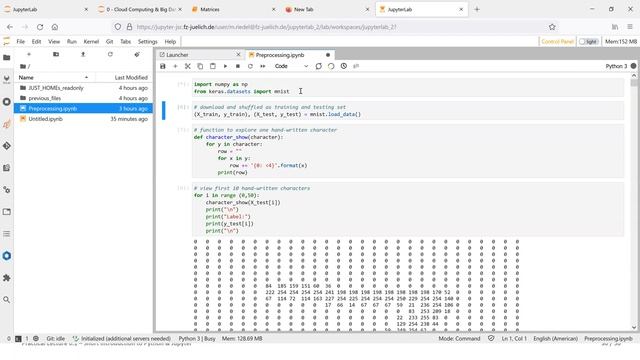Image resolution: width=640 pixels, height=360 pixels.
Task: Copy the selected cells
Action: pyautogui.click(x=200, y=66)
